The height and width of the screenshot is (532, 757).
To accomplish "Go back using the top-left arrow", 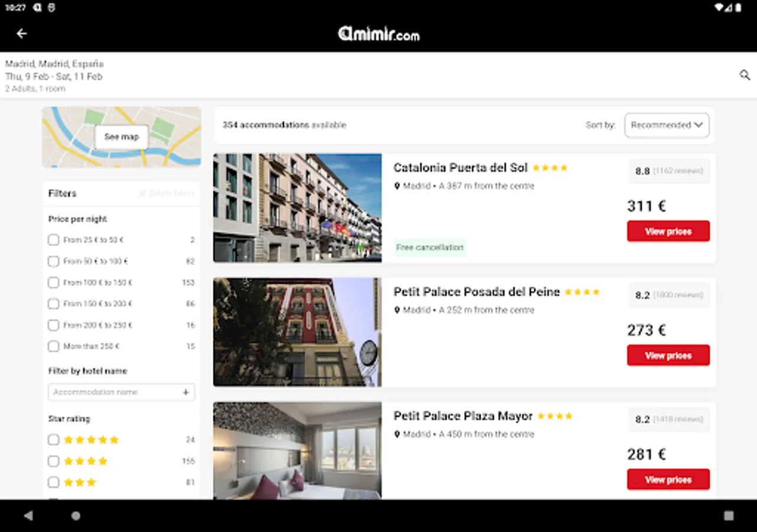I will click(22, 34).
